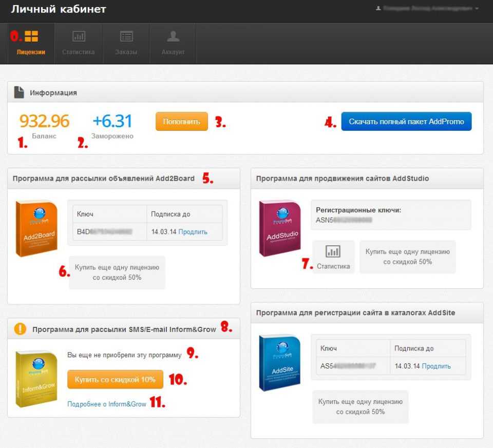Buy another Add2Board license at 50% discount
The height and width of the screenshot is (448, 493).
tap(117, 272)
